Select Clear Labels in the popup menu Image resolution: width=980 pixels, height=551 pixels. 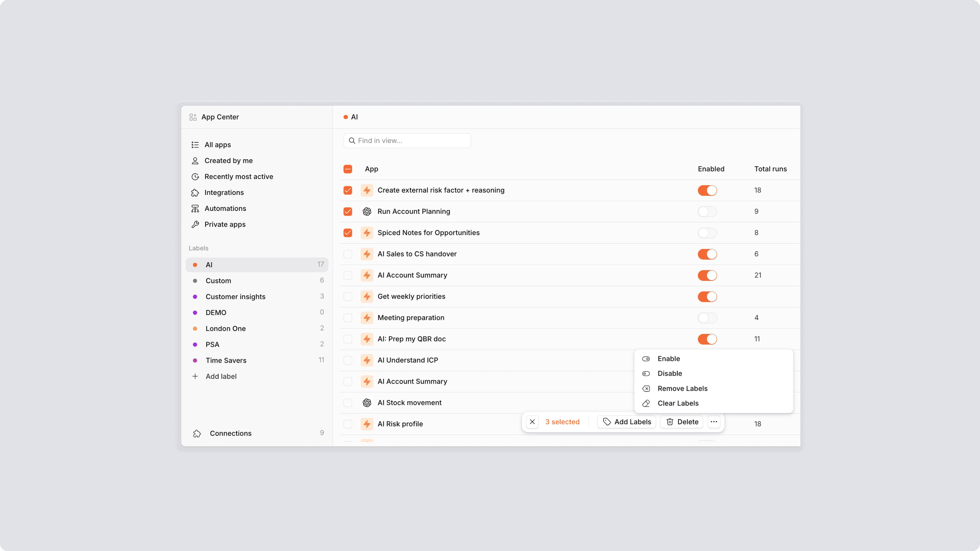tap(678, 404)
